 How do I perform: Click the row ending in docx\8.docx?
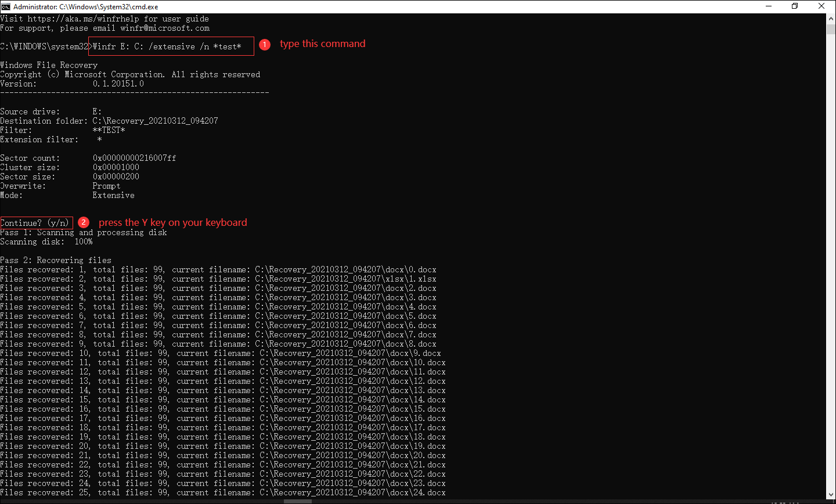[x=218, y=344]
